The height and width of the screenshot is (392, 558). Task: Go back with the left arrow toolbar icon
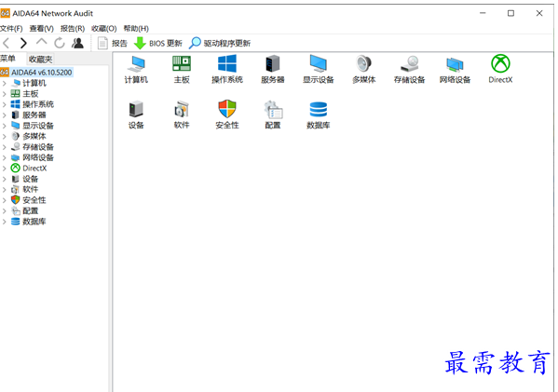click(x=6, y=43)
